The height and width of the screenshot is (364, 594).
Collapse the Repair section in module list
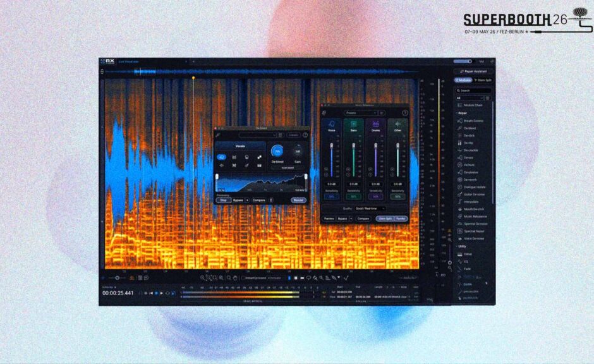(462, 113)
